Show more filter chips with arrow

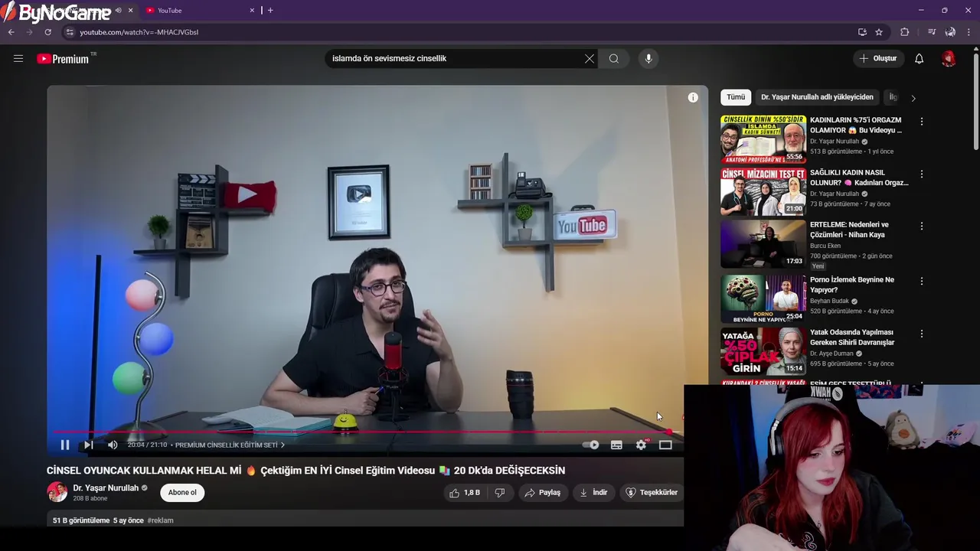[x=913, y=98]
